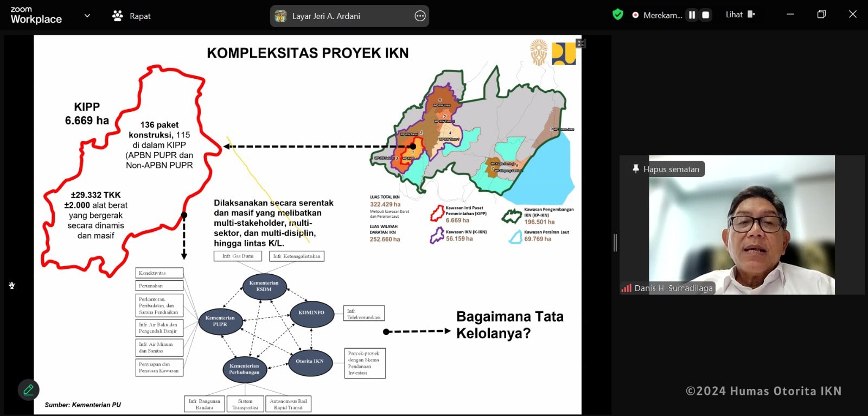Pause the meeting recording

point(692,15)
